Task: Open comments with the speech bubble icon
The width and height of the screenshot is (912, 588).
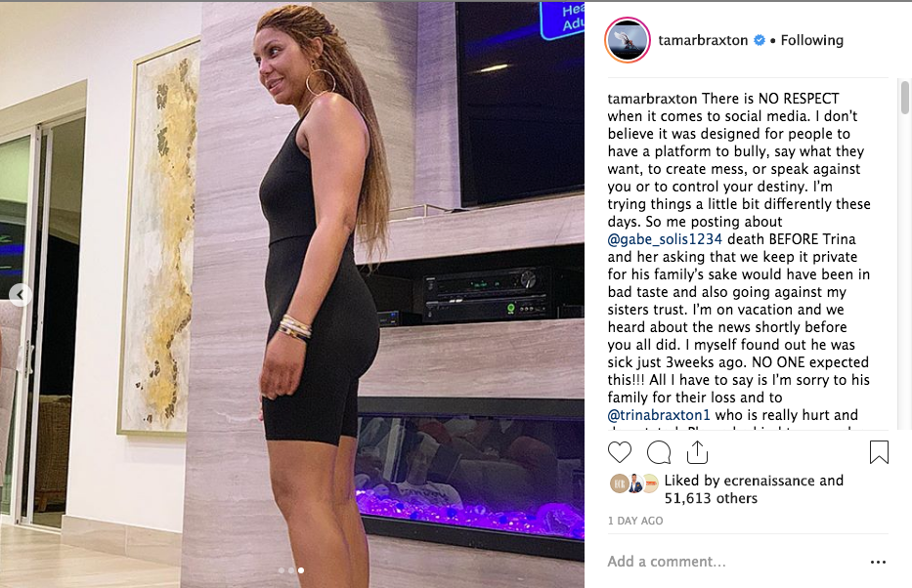Action: pos(659,452)
